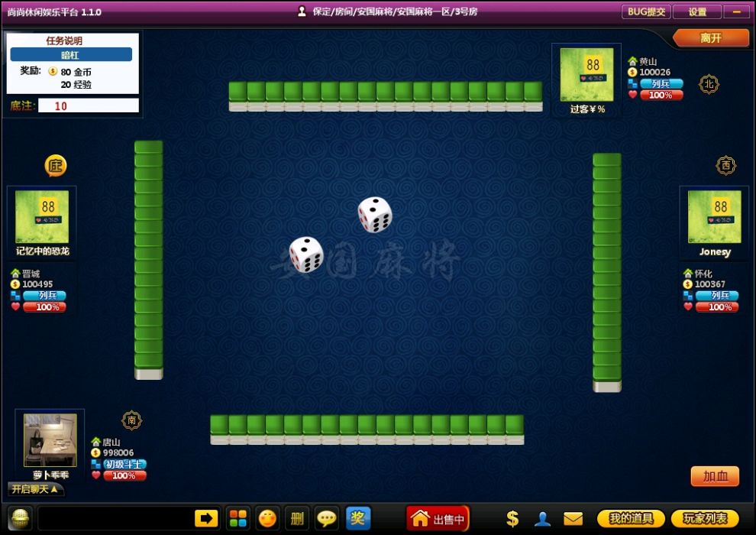Open the gold dollar sign shop icon
The height and width of the screenshot is (535, 756).
pos(512,519)
